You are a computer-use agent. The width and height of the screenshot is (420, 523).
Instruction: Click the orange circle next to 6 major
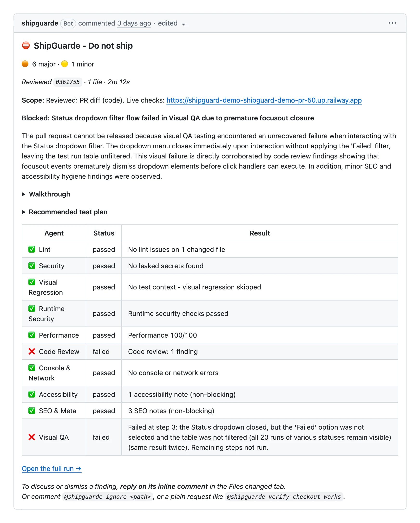[25, 64]
